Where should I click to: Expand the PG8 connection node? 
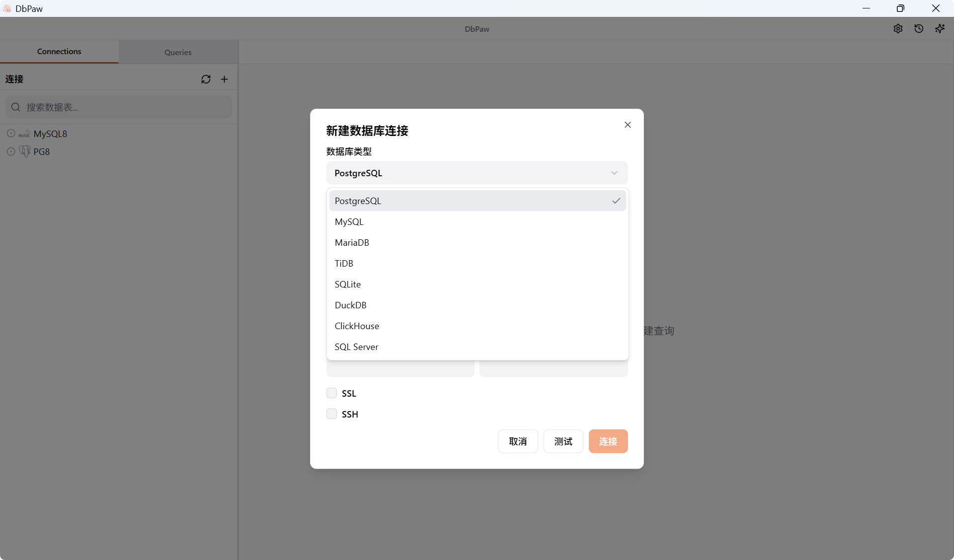tap(11, 151)
